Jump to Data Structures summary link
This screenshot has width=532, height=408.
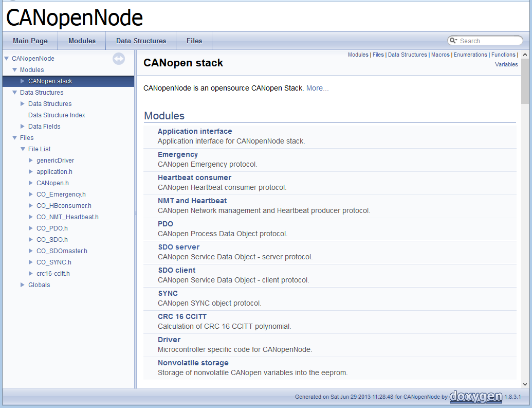coord(407,55)
